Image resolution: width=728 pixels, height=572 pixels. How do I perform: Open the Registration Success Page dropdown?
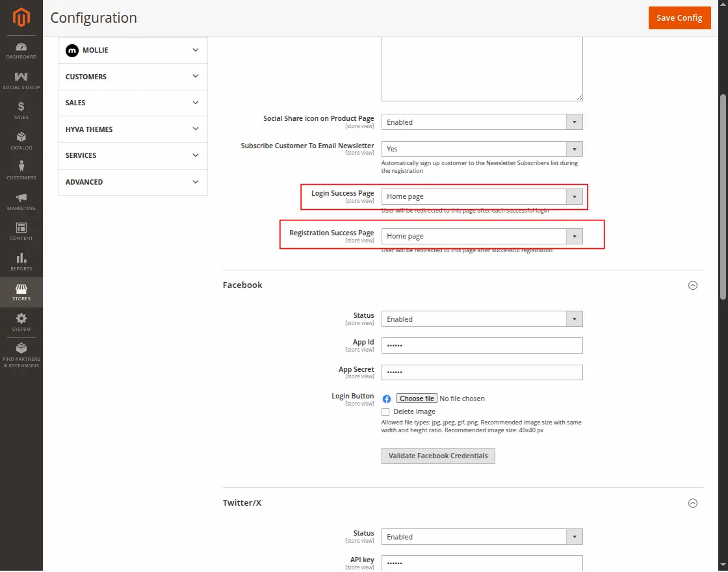click(x=482, y=236)
